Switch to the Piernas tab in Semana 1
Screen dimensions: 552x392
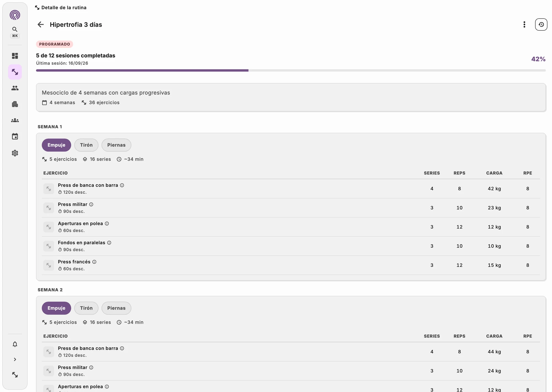point(116,145)
